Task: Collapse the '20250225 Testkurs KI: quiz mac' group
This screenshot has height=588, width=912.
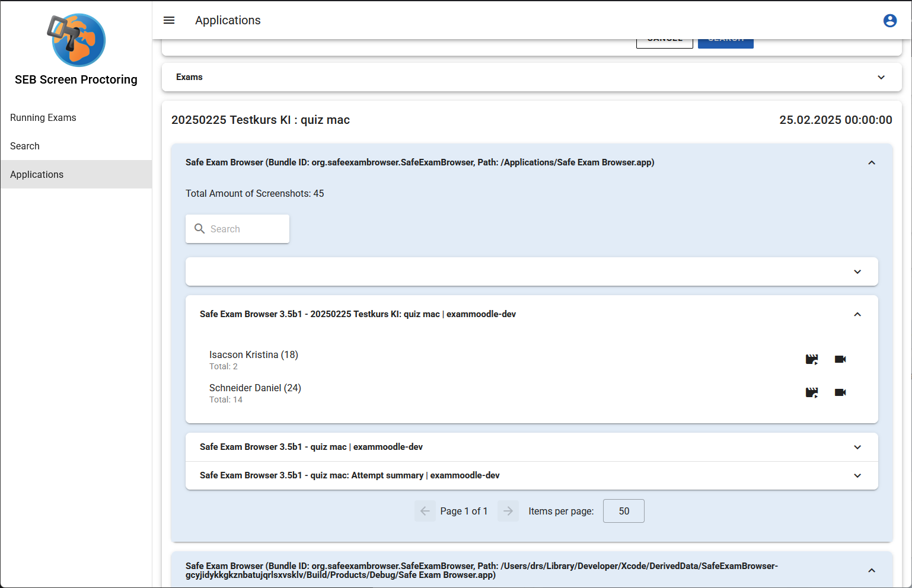Action: (857, 314)
